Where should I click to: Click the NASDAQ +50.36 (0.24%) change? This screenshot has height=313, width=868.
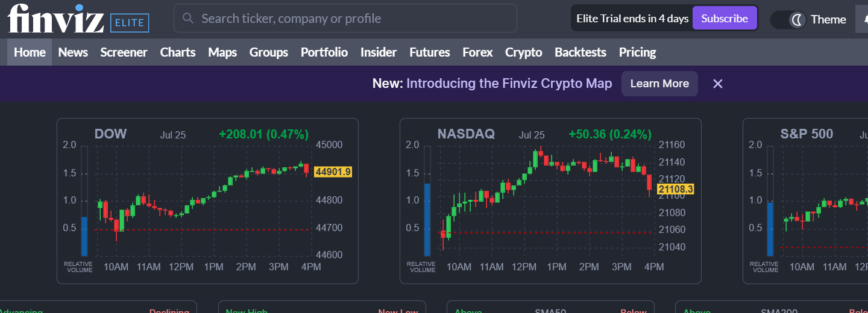pos(610,134)
